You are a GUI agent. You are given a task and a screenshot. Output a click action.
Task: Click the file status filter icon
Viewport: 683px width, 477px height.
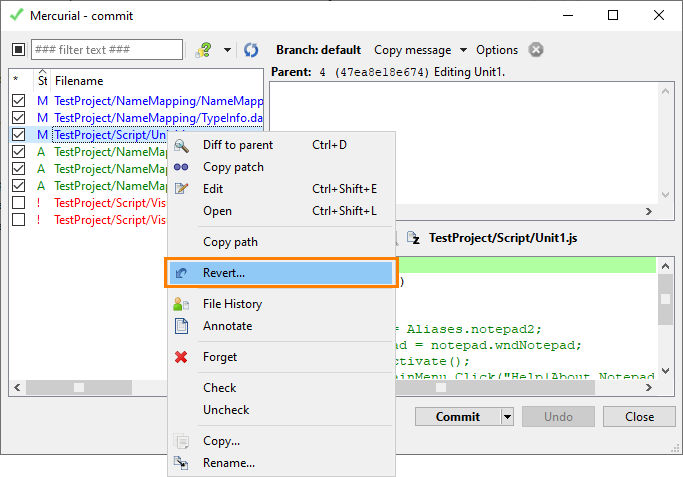click(x=204, y=50)
